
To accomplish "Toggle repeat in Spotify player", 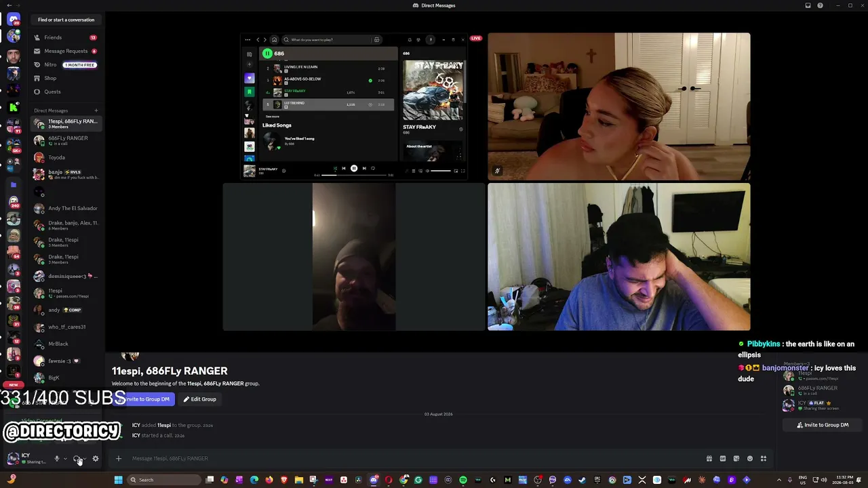I will tap(372, 168).
